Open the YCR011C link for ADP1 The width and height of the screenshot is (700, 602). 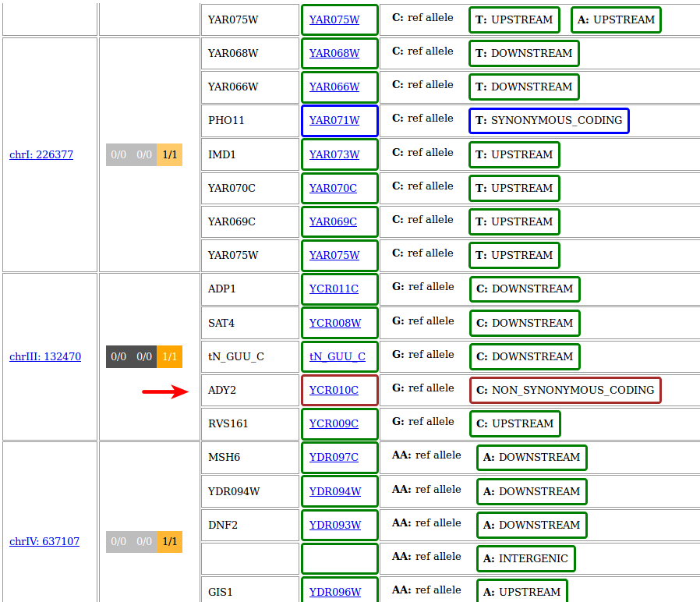click(334, 289)
